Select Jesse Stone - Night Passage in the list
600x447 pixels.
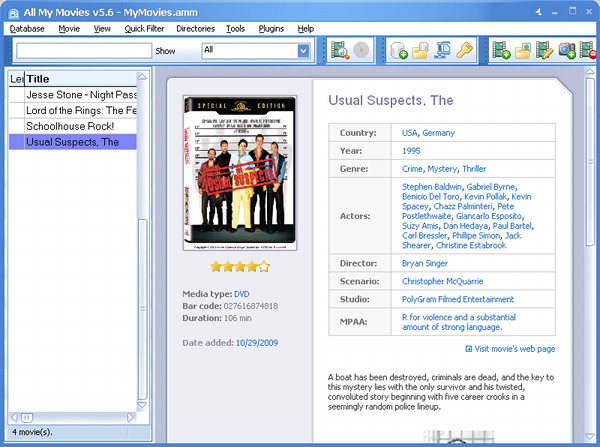click(x=73, y=95)
